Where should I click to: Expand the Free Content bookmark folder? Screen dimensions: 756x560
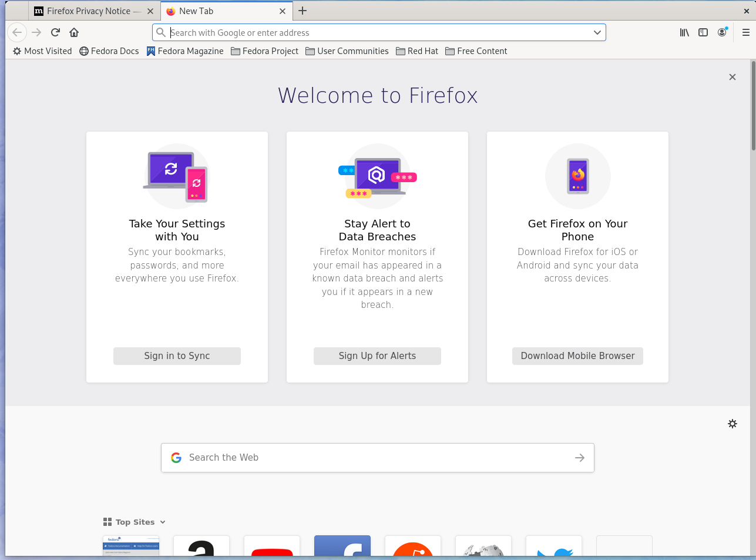[476, 51]
